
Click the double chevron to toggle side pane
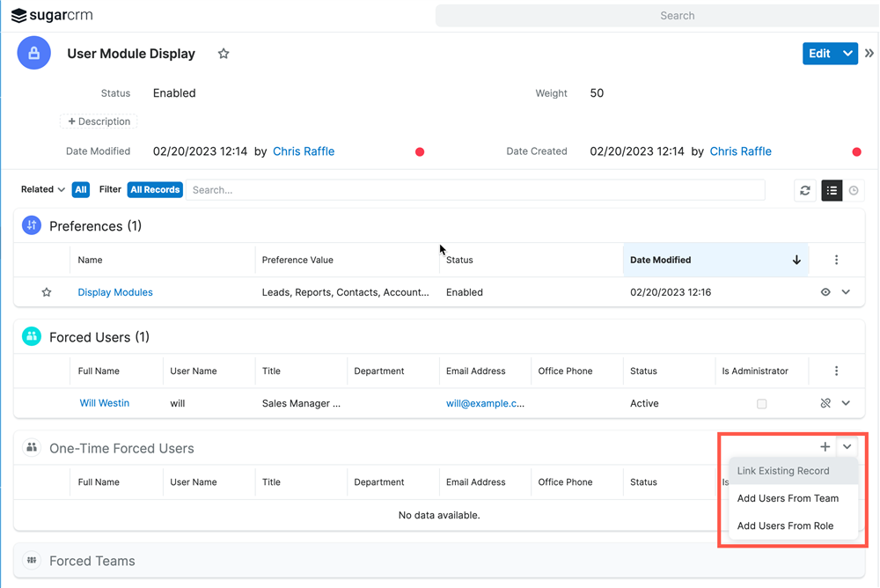869,54
